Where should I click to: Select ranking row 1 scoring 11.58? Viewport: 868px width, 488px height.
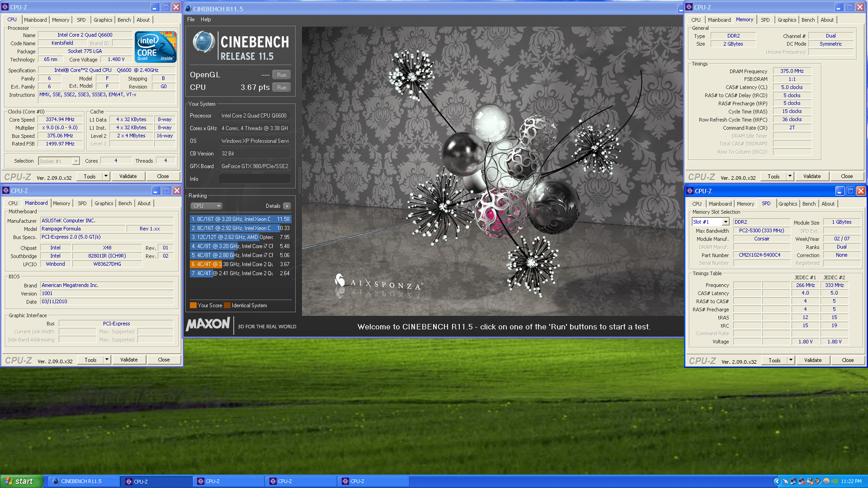tap(241, 219)
